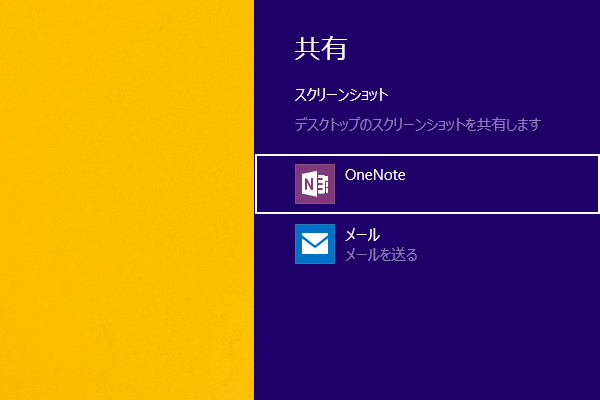Click the メールを送る subtitle text
This screenshot has width=600, height=400.
381,255
